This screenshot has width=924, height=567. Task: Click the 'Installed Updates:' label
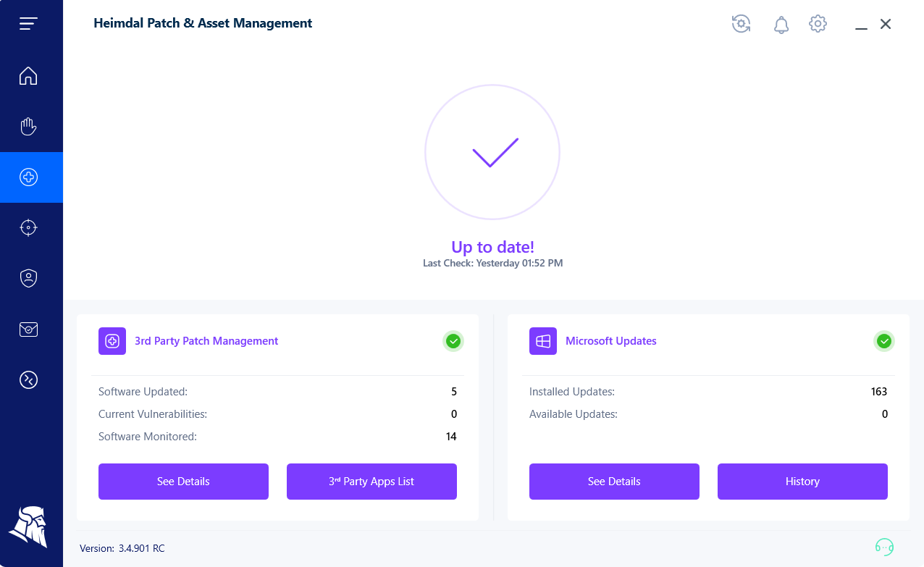point(572,392)
